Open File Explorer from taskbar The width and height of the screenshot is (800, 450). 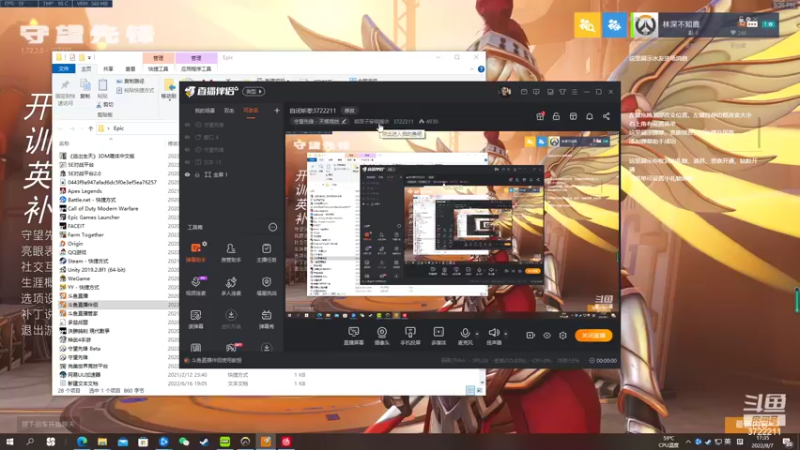tap(102, 442)
